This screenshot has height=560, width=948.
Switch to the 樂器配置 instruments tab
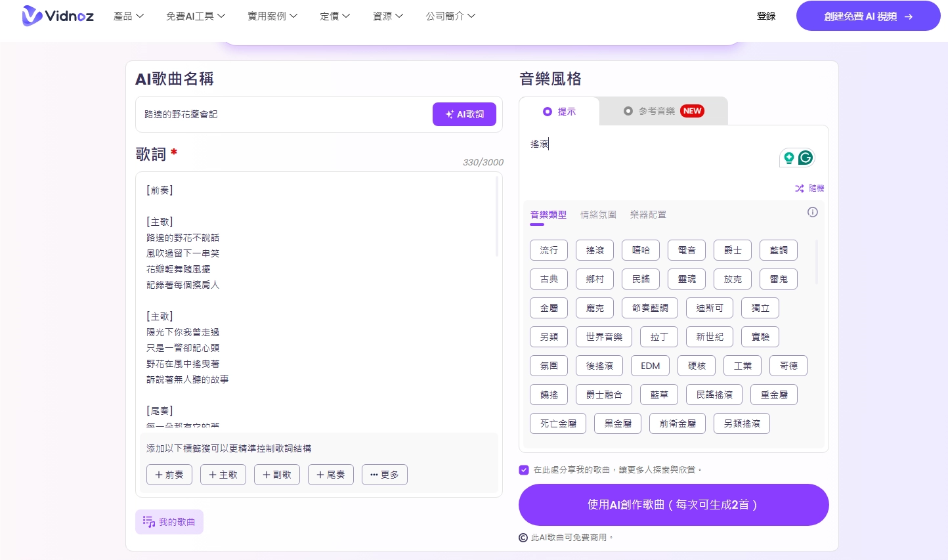648,215
